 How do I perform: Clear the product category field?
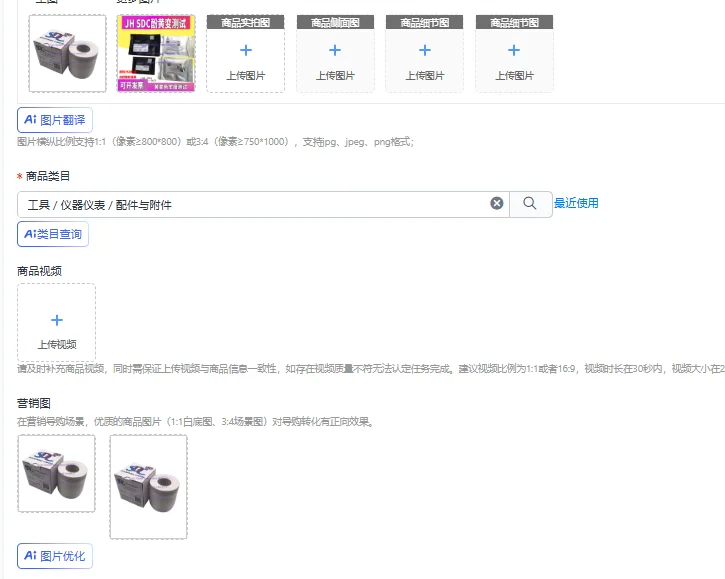click(497, 203)
